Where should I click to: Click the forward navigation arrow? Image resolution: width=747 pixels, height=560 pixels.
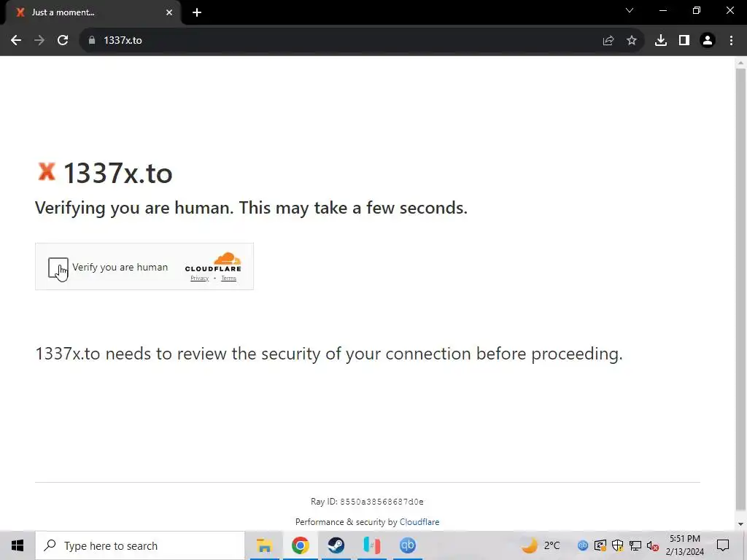[x=39, y=41]
